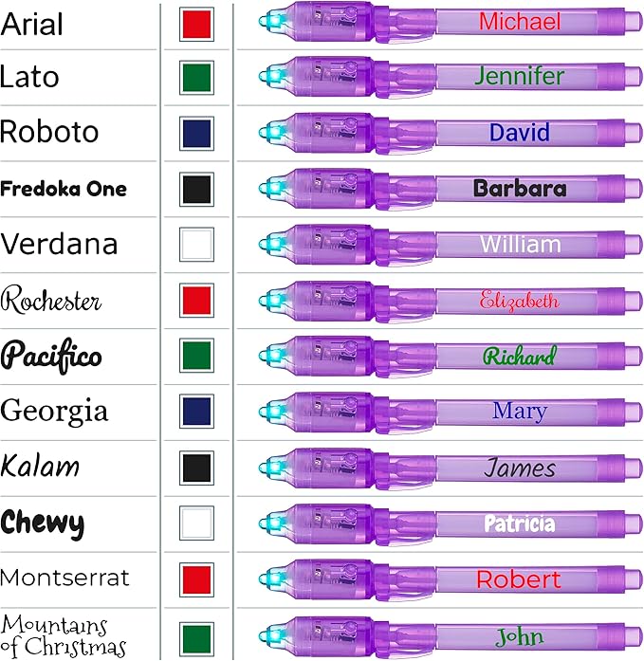Image resolution: width=644 pixels, height=661 pixels.
Task: Click the Montserrat font name
Action: (65, 578)
